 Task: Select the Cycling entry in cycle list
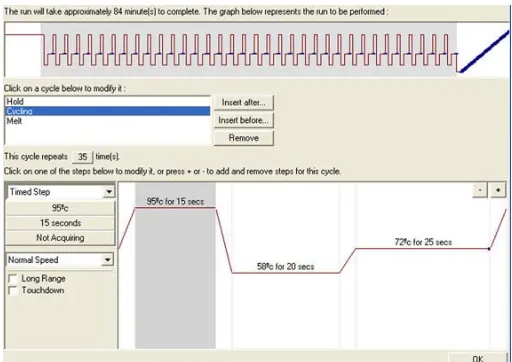108,111
